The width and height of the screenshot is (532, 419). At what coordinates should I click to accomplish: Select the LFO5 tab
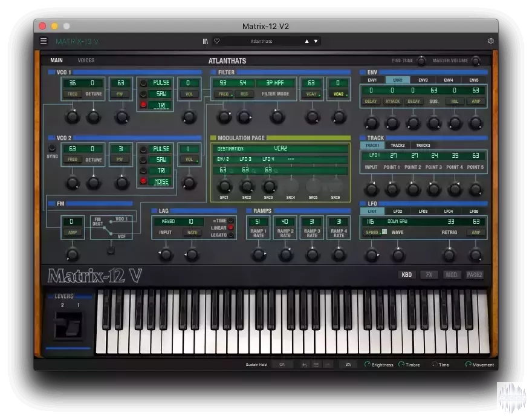pyautogui.click(x=474, y=211)
